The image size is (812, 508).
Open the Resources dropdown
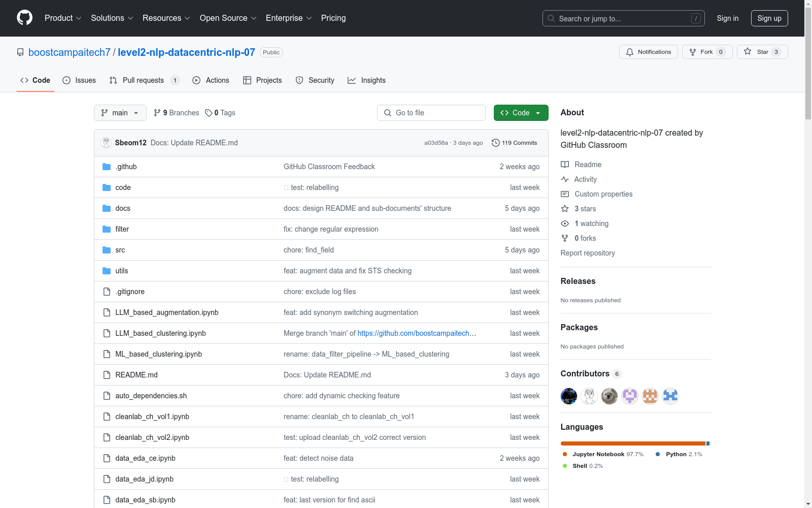[x=166, y=18]
